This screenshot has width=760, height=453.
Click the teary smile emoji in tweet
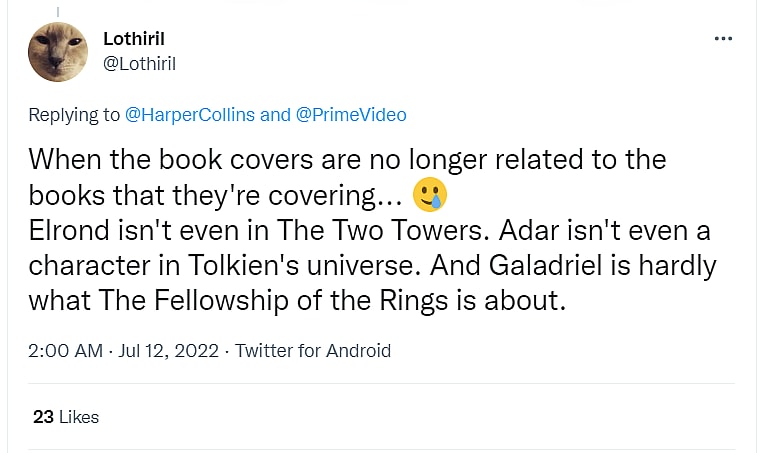pyautogui.click(x=431, y=194)
